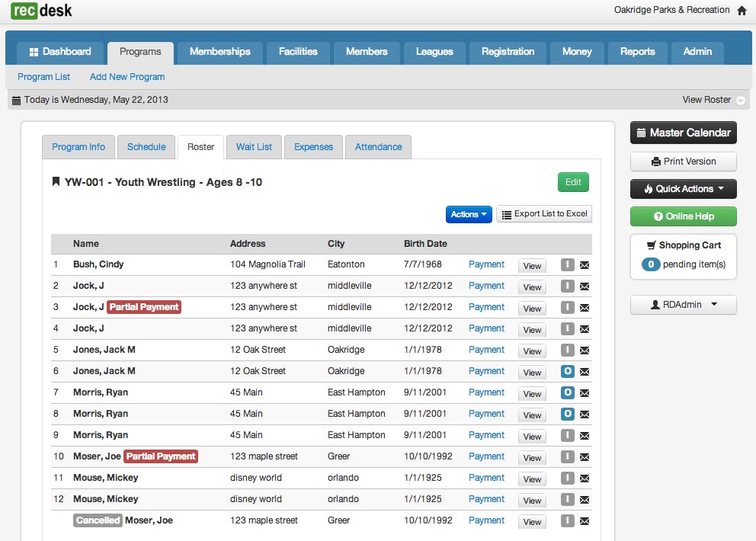The height and width of the screenshot is (541, 756).
Task: Click the green Edit button
Action: [x=573, y=182]
